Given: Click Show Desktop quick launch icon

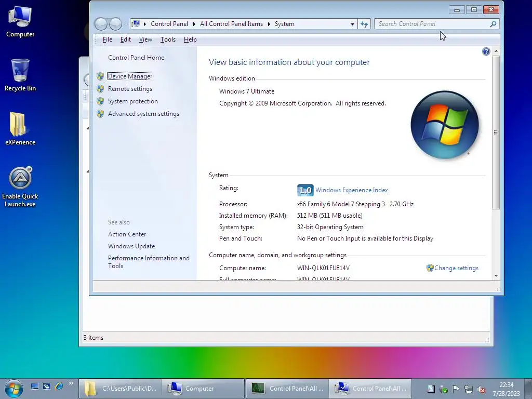Looking at the screenshot, I should 35,386.
